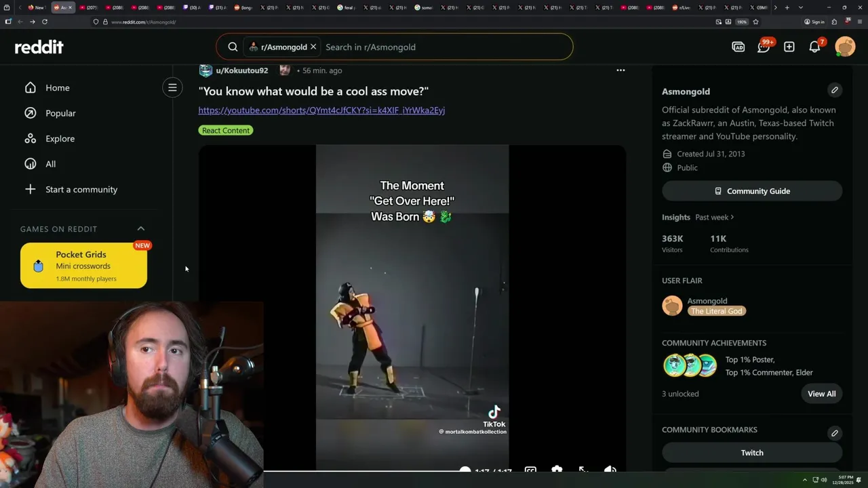This screenshot has width=868, height=488.
Task: Open Popular in the sidebar
Action: tap(60, 113)
